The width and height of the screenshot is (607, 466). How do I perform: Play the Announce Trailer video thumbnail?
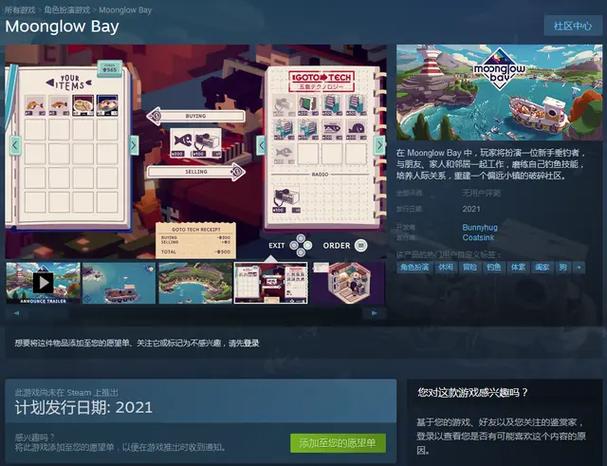click(43, 283)
